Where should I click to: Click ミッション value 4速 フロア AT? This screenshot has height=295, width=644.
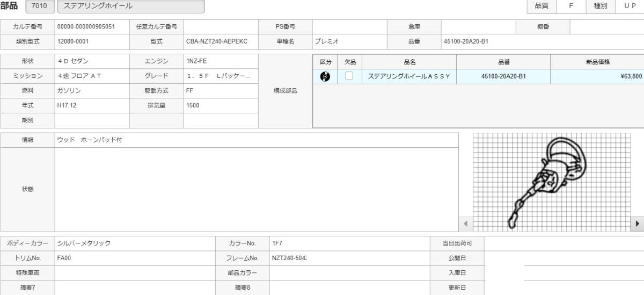point(92,76)
